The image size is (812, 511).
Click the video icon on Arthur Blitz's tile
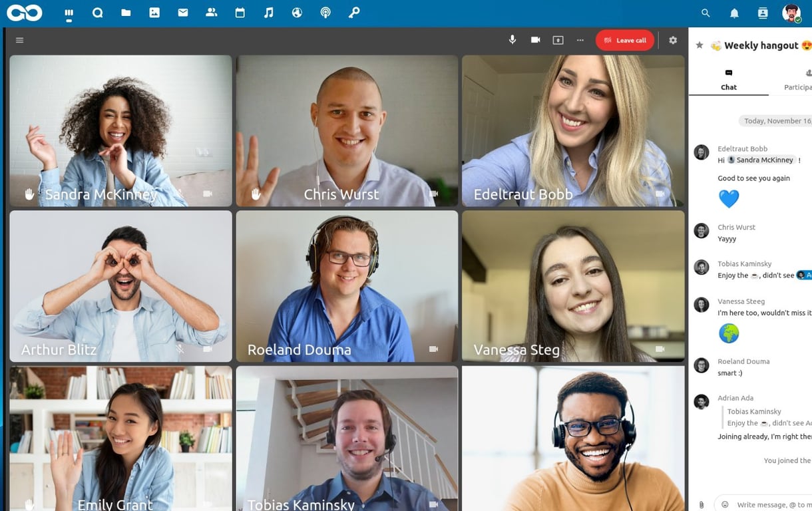(x=208, y=349)
